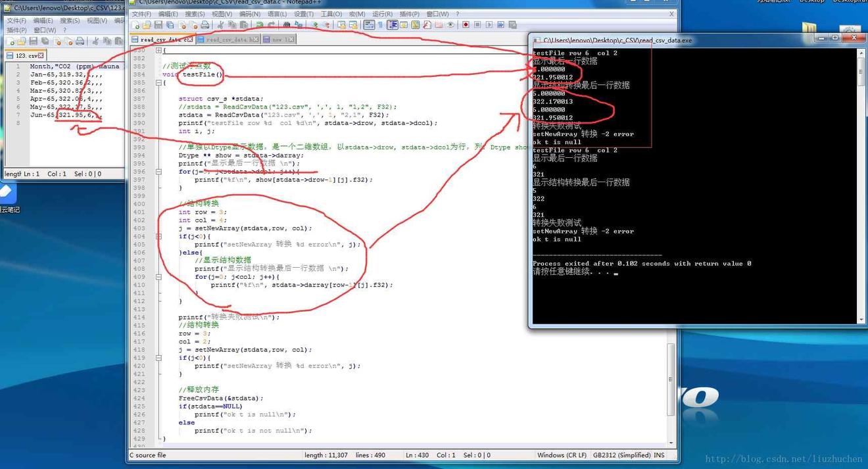
Task: Close the 123.csv tab
Action: [x=41, y=56]
